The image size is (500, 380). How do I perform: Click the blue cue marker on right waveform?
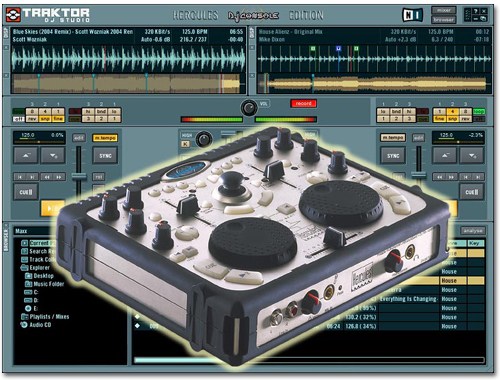339,49
